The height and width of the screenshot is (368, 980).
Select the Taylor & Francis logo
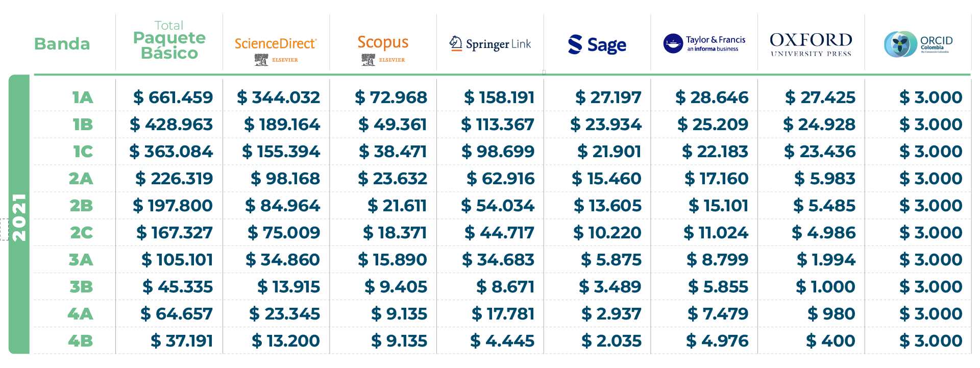(704, 43)
